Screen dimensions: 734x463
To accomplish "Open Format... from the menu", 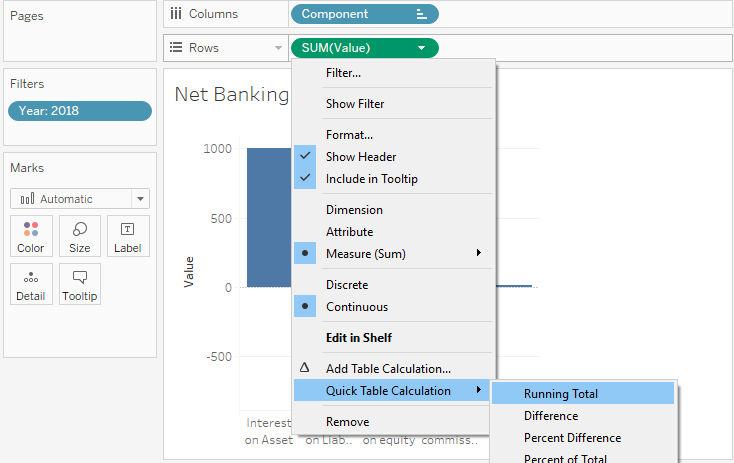I will (x=350, y=135).
